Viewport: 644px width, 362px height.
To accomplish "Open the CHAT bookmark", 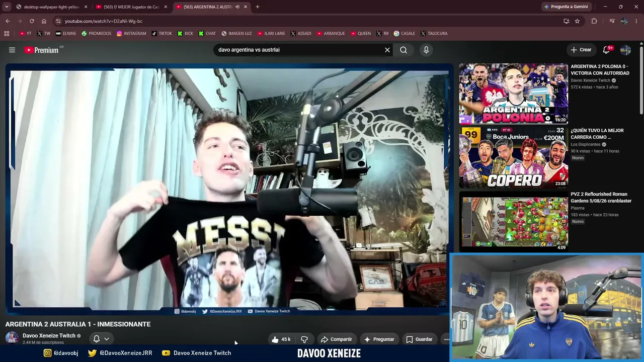I will pos(207,34).
